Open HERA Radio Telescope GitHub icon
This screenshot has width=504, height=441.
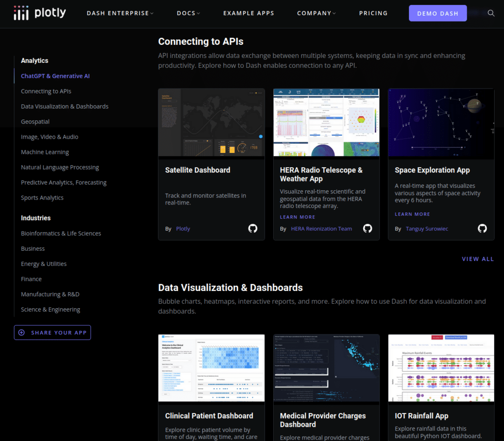pyautogui.click(x=367, y=228)
